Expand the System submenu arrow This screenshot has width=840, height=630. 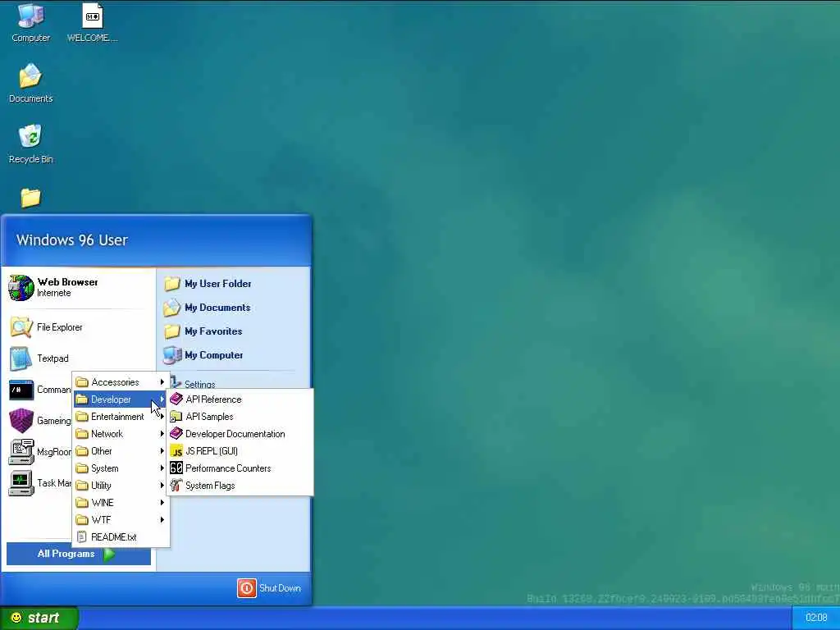tap(162, 468)
